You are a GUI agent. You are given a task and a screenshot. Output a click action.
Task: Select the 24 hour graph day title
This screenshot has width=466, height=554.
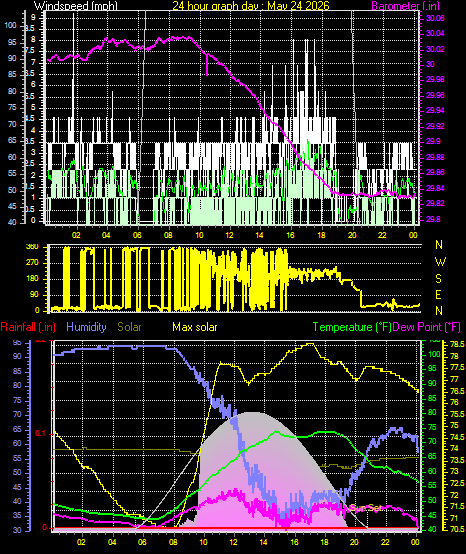coord(251,6)
